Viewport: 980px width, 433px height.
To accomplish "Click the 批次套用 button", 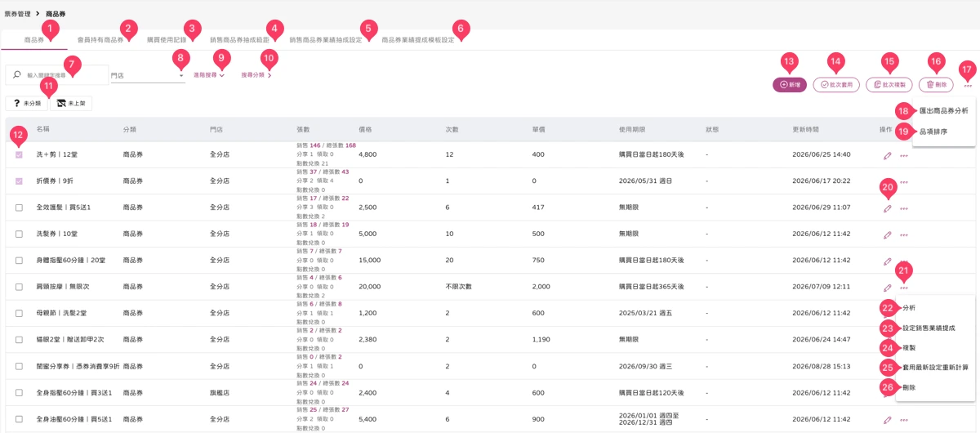I will tap(835, 84).
